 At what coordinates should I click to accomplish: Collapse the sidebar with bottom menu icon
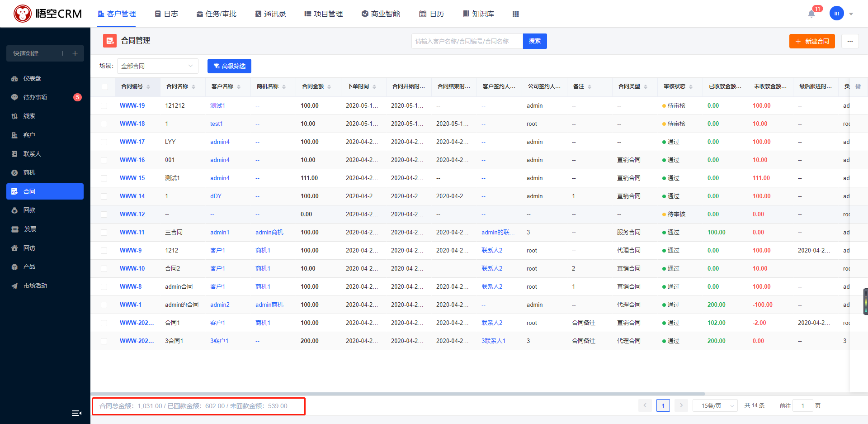76,413
